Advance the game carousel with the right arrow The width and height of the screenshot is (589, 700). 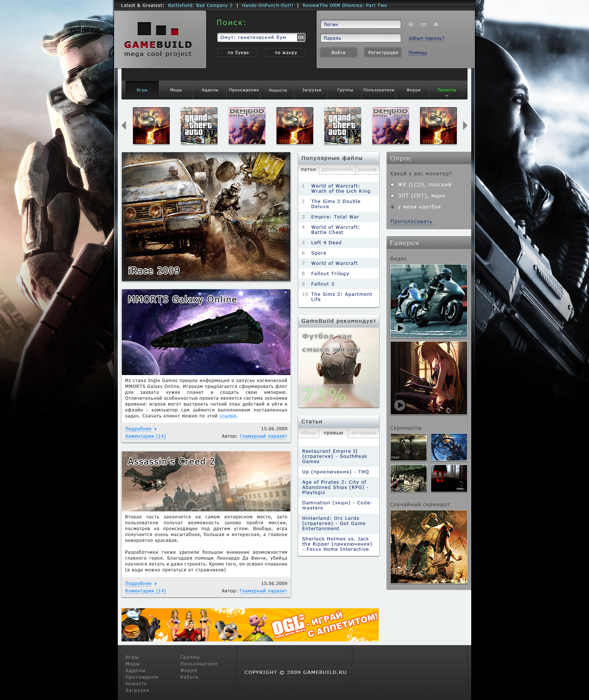[465, 126]
